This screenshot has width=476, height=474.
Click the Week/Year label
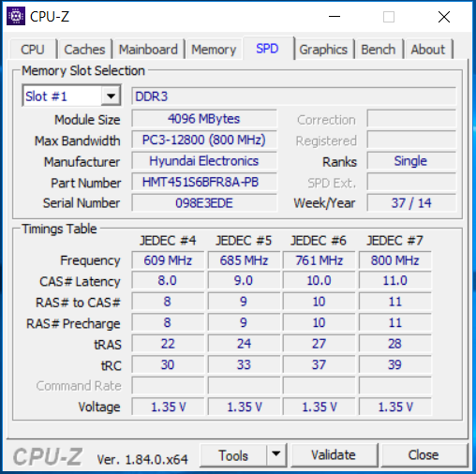(324, 203)
